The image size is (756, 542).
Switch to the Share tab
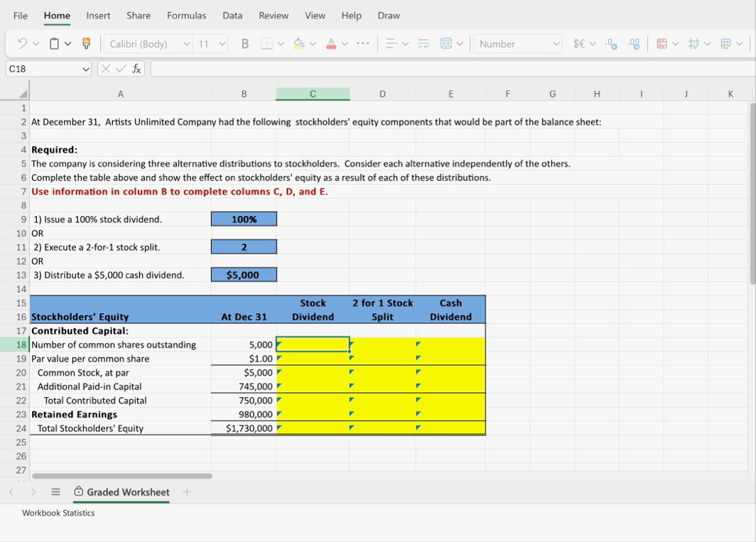(139, 16)
